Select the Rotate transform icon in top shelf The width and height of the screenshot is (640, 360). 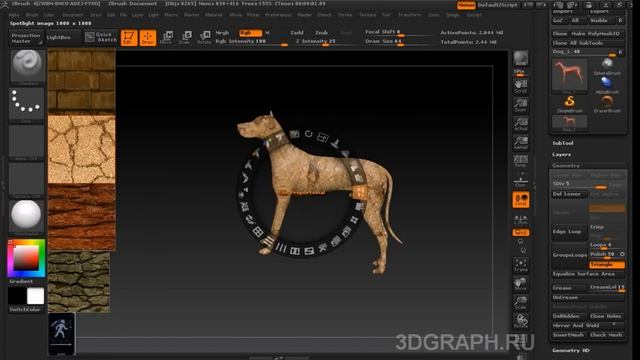(204, 37)
